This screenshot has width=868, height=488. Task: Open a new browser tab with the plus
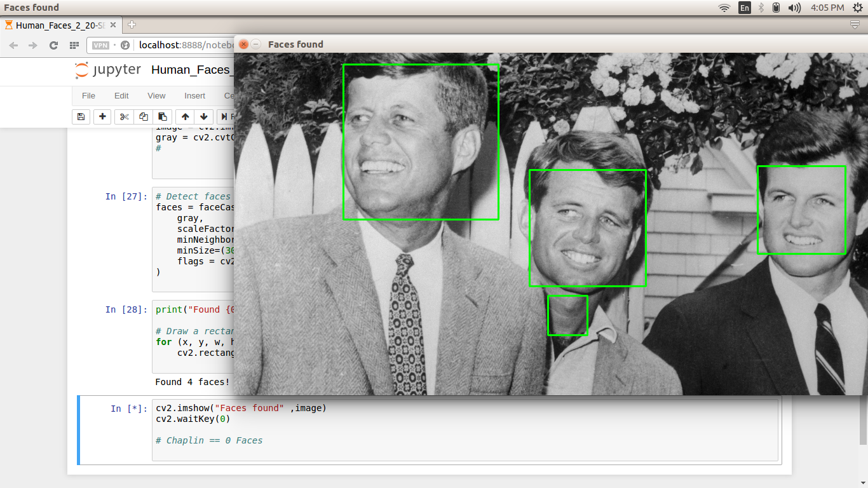132,25
